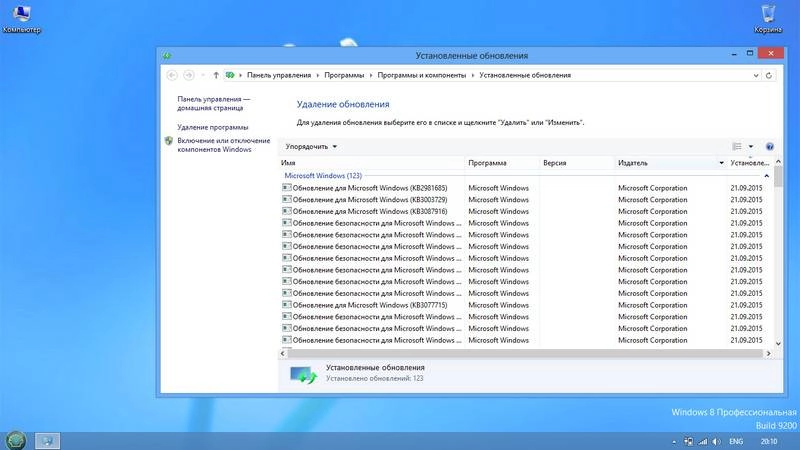The width and height of the screenshot is (800, 450).
Task: Sort by the Программа column header
Action: [503, 163]
